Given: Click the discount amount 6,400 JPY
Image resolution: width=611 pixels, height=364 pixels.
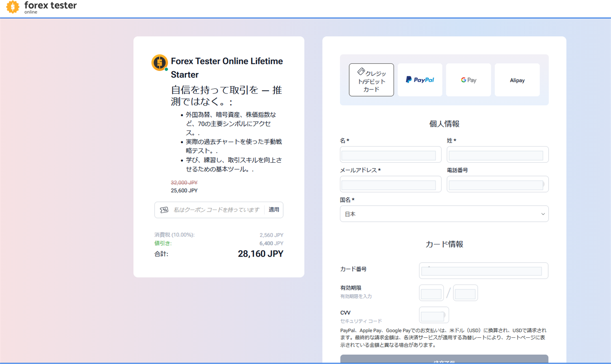Looking at the screenshot, I should pyautogui.click(x=271, y=243).
